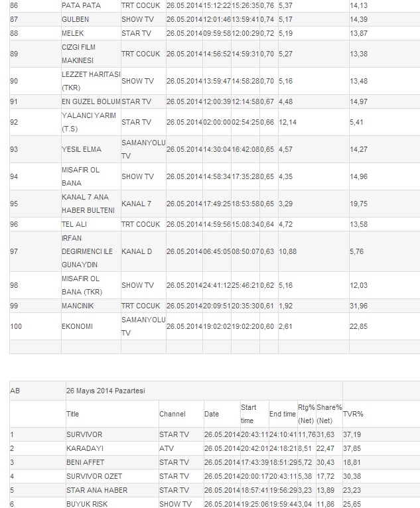Select the KARADAYI row title
This screenshot has width=420, height=508.
(x=85, y=448)
